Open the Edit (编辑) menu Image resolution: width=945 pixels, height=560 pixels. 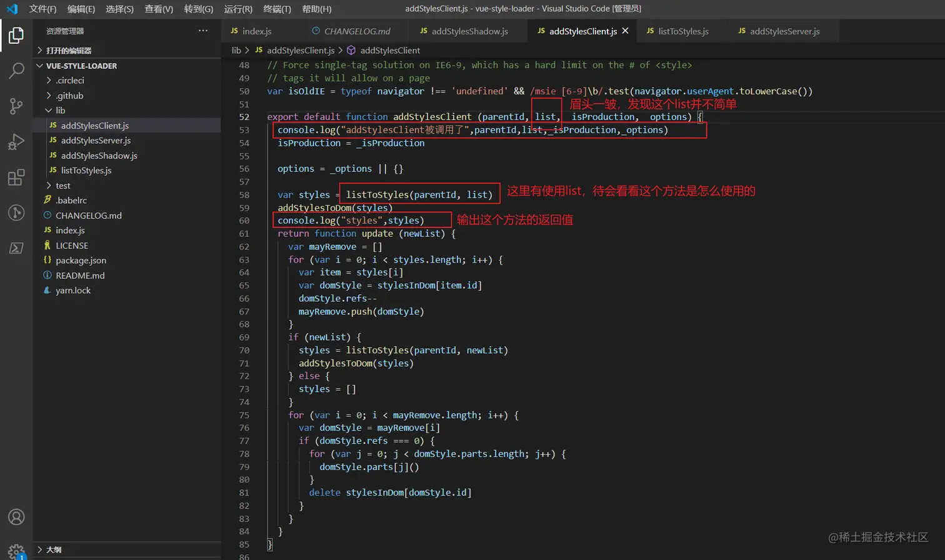click(x=81, y=9)
